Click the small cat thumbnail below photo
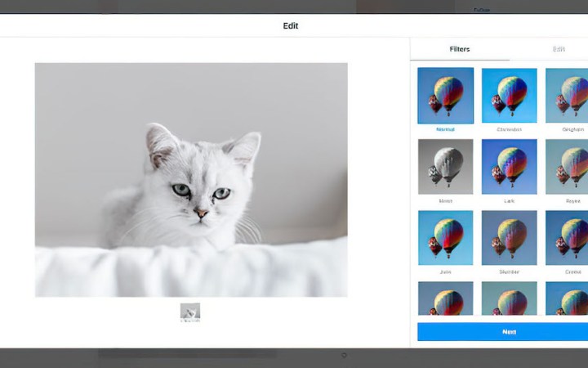Screen dimensions: 588x368 tap(190, 312)
